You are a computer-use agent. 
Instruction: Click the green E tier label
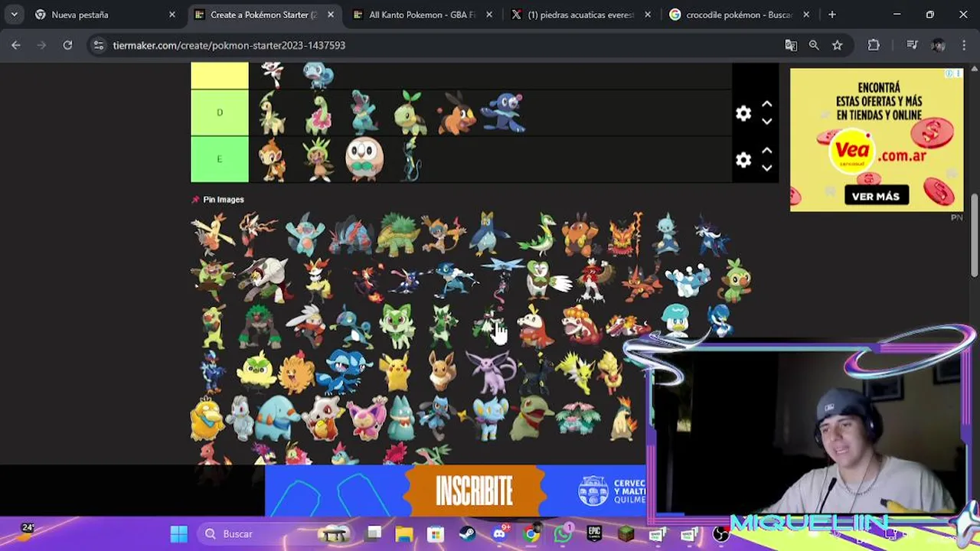tap(220, 159)
